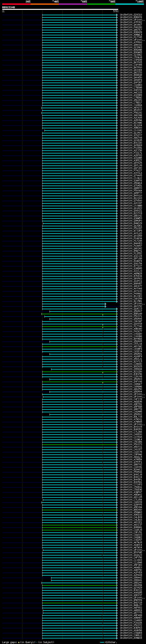The image size is (146, 644).
Task: Select the UniRef100_B6TFK5 sequence label
Action: coord(131,63)
